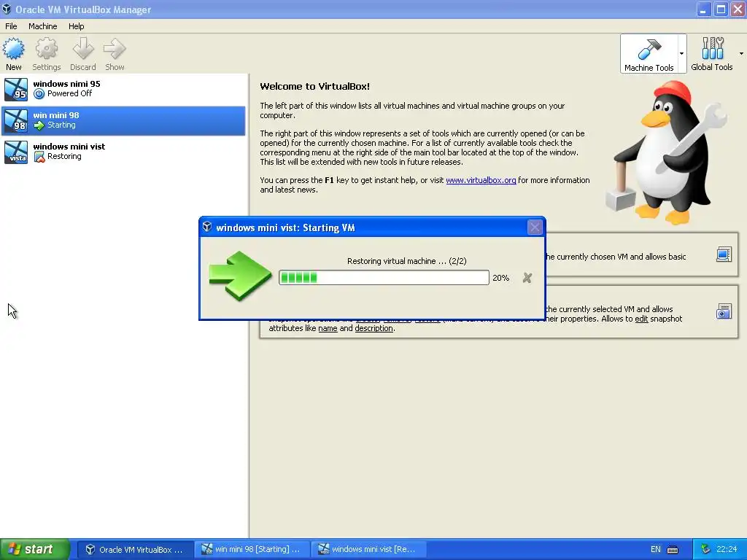
Task: Click the Windows 95 OS icon
Action: point(16,89)
